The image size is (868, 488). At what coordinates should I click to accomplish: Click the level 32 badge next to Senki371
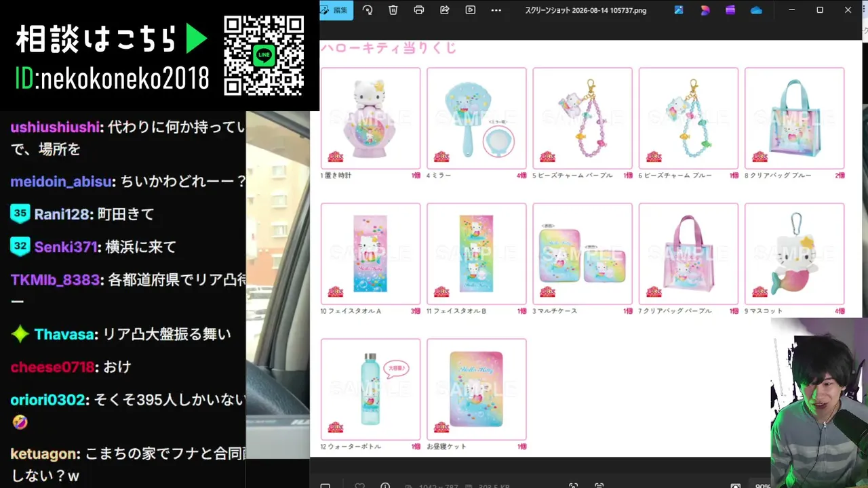tap(20, 247)
